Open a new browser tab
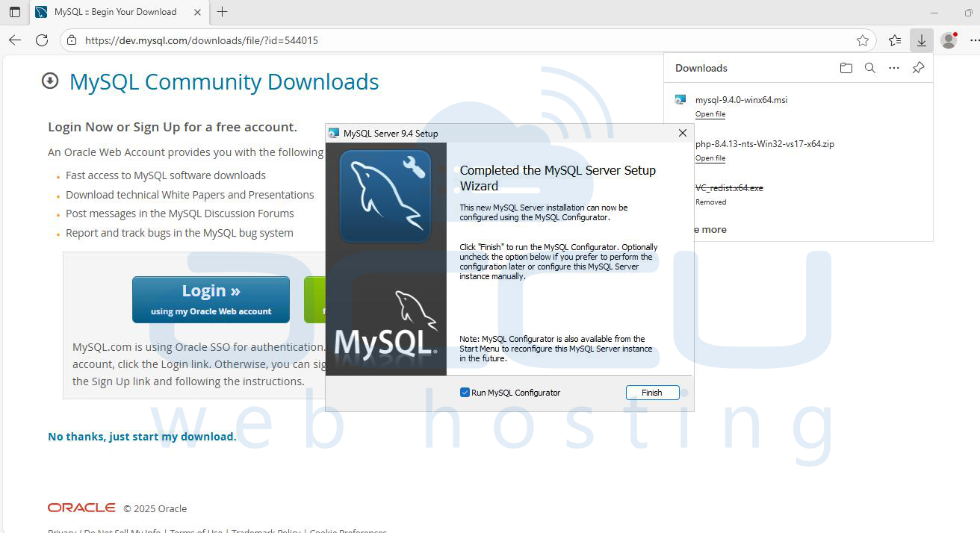Image resolution: width=980 pixels, height=533 pixels. click(222, 12)
